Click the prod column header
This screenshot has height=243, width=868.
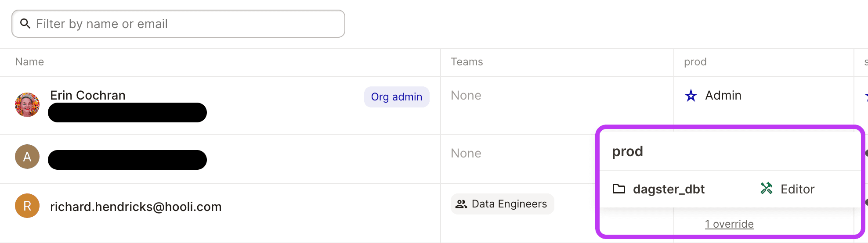pos(695,62)
